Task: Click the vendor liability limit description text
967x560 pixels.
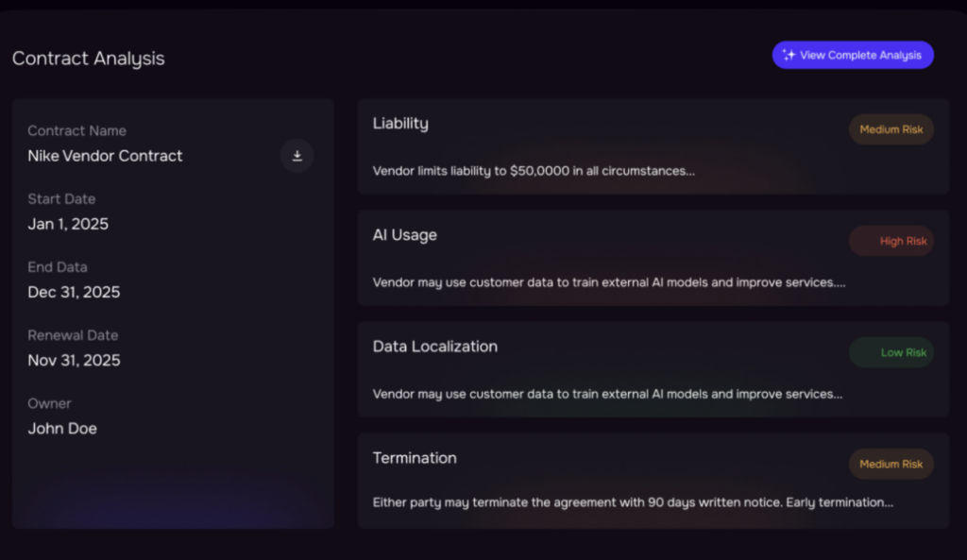Action: (x=534, y=172)
